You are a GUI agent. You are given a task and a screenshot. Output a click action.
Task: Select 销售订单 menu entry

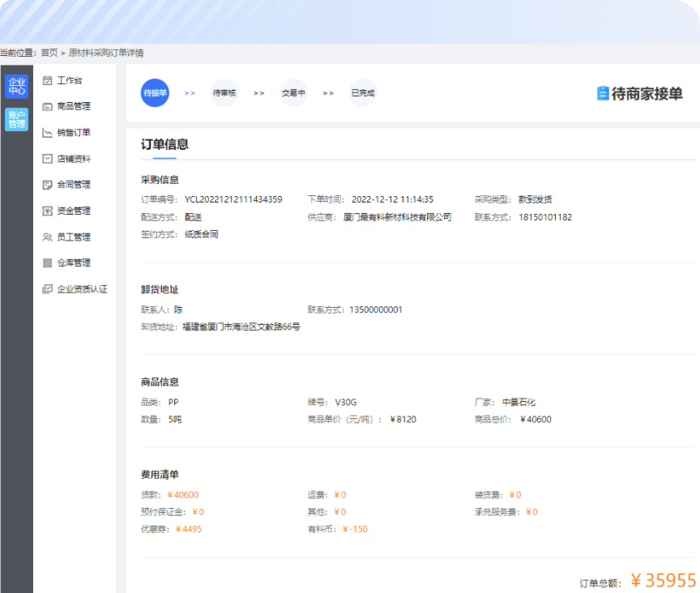[x=74, y=133]
